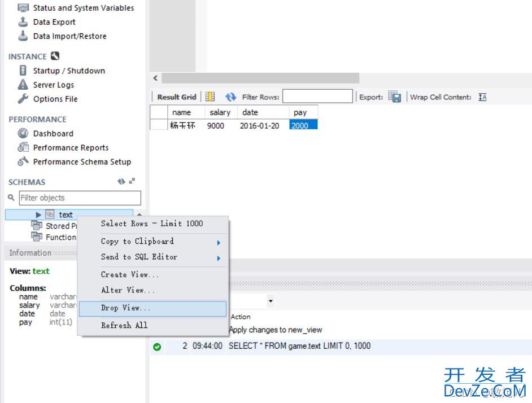
Task: Refresh the schemas list
Action: point(121,182)
